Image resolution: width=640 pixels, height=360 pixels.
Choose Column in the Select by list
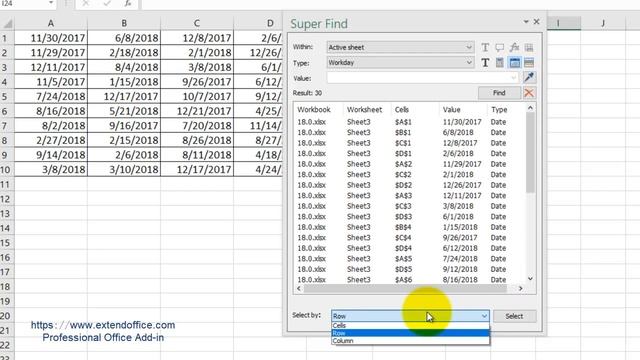pyautogui.click(x=410, y=341)
